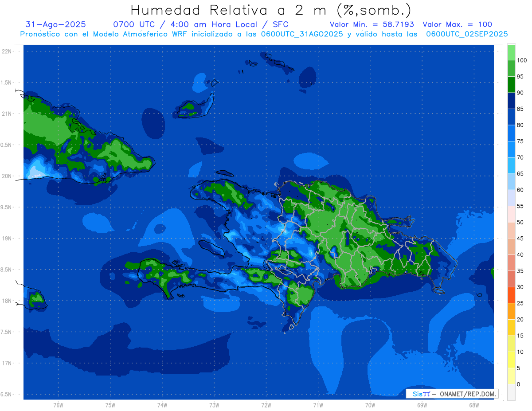Pick the pale blue swatch between 60 and 65
532x411 pixels.
[511, 182]
